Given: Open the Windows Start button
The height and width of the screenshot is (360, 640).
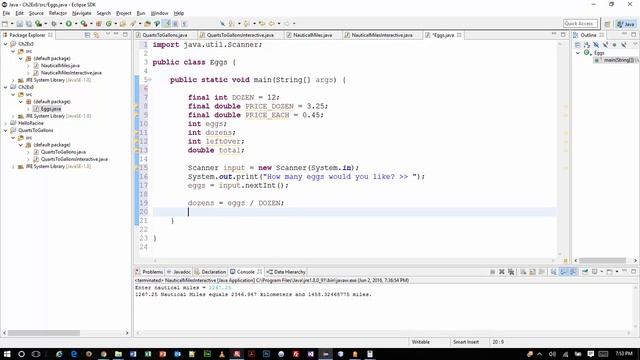Looking at the screenshot, I should (7, 354).
